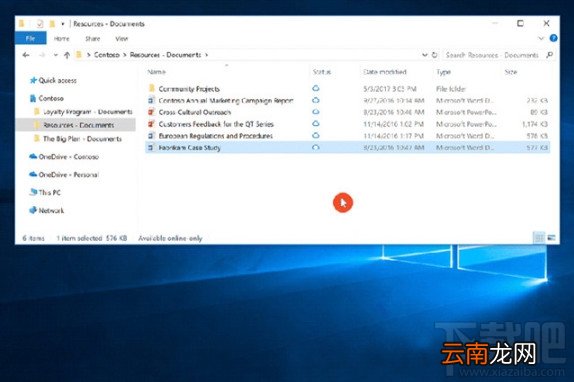Click PowerPoint file icon of Cross Cultural Outreach
This screenshot has width=574, height=382.
151,112
